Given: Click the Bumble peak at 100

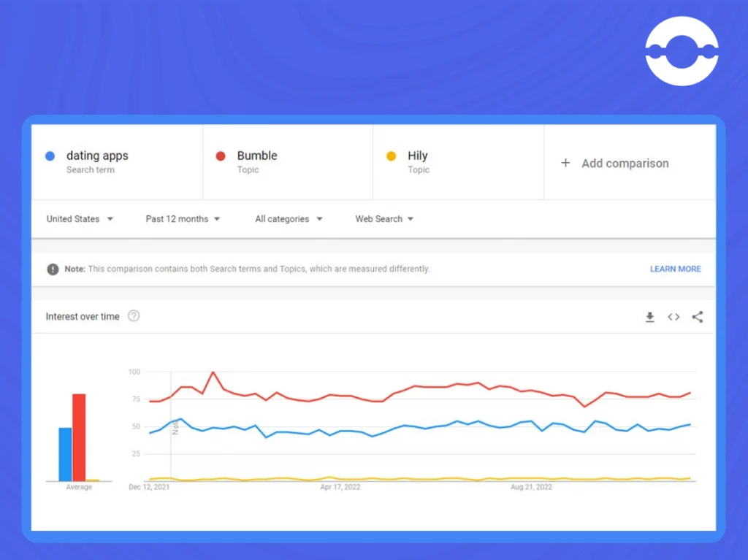Looking at the screenshot, I should click(x=213, y=372).
